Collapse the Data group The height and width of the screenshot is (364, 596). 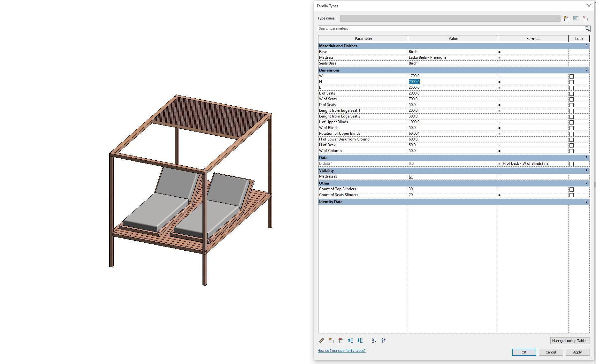(586, 158)
